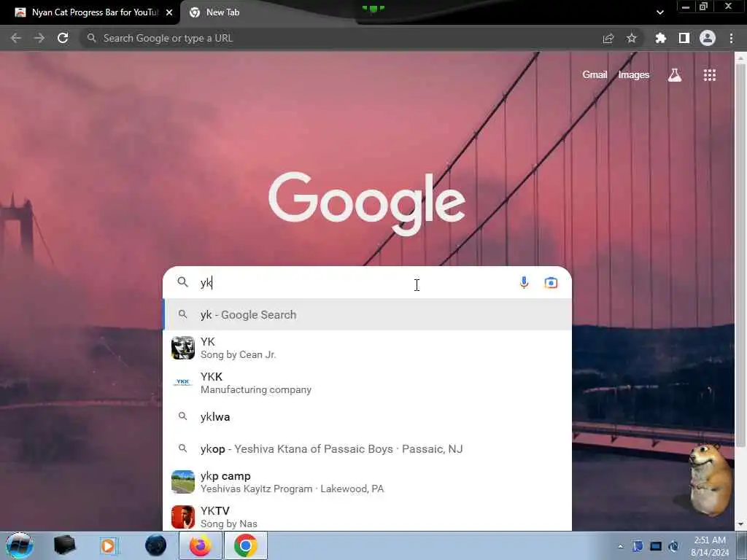Open the dark globe taskbar icon
Image resolution: width=747 pixels, height=560 pixels.
tap(155, 545)
